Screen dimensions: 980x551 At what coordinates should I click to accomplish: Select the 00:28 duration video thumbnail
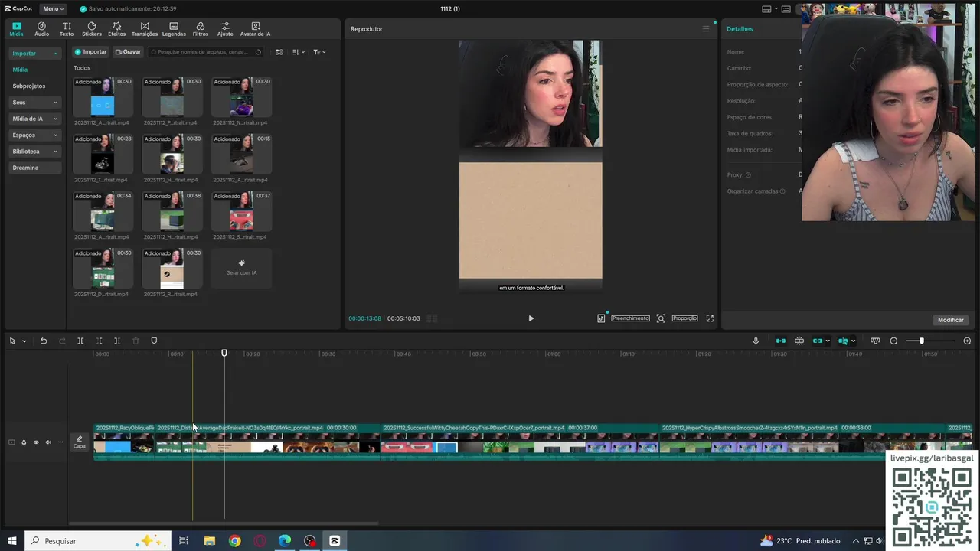click(103, 153)
